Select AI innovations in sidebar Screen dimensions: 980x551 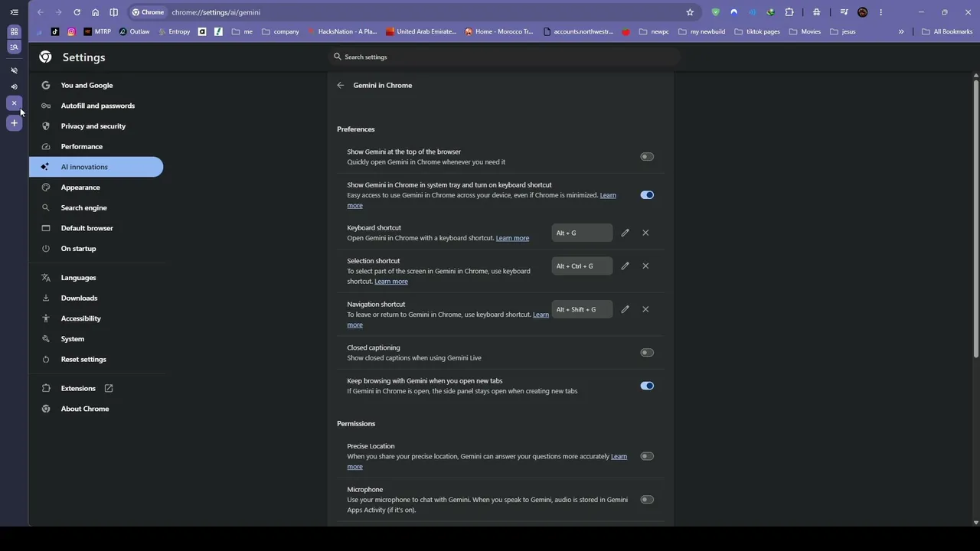tap(96, 167)
